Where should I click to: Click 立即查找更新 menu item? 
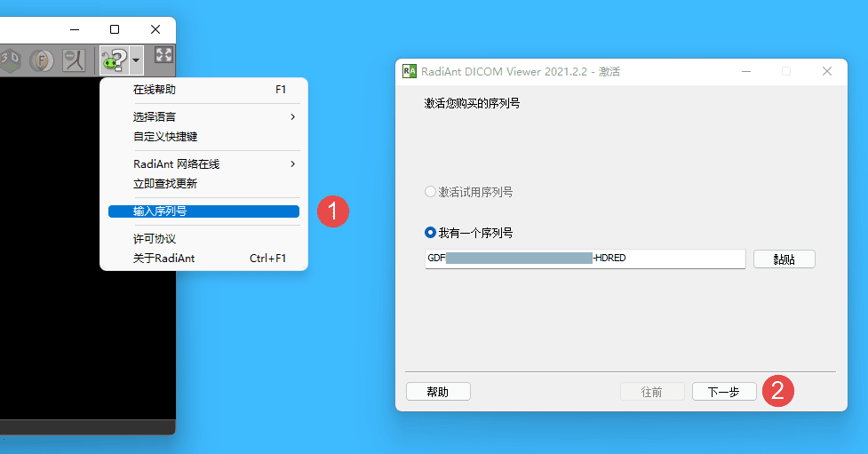tap(203, 184)
